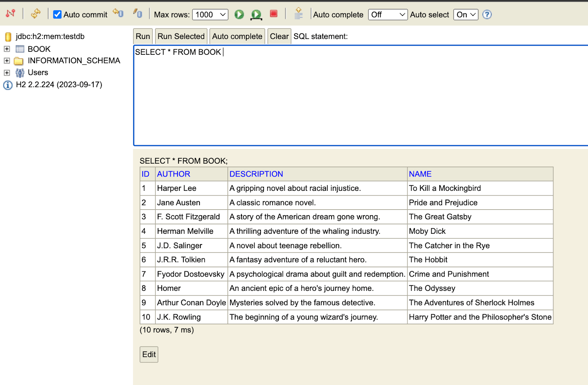Screen dimensions: 588x385
Task: Click the Run button
Action: coord(143,36)
